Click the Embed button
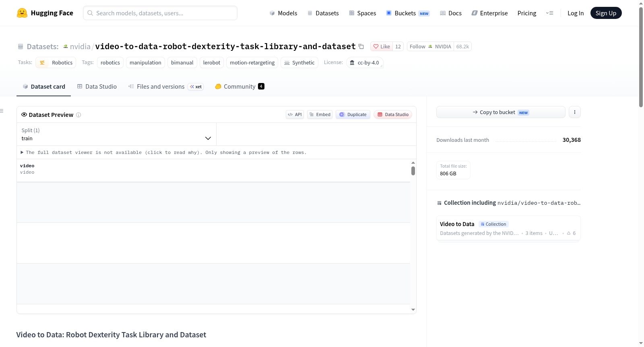 pyautogui.click(x=320, y=115)
